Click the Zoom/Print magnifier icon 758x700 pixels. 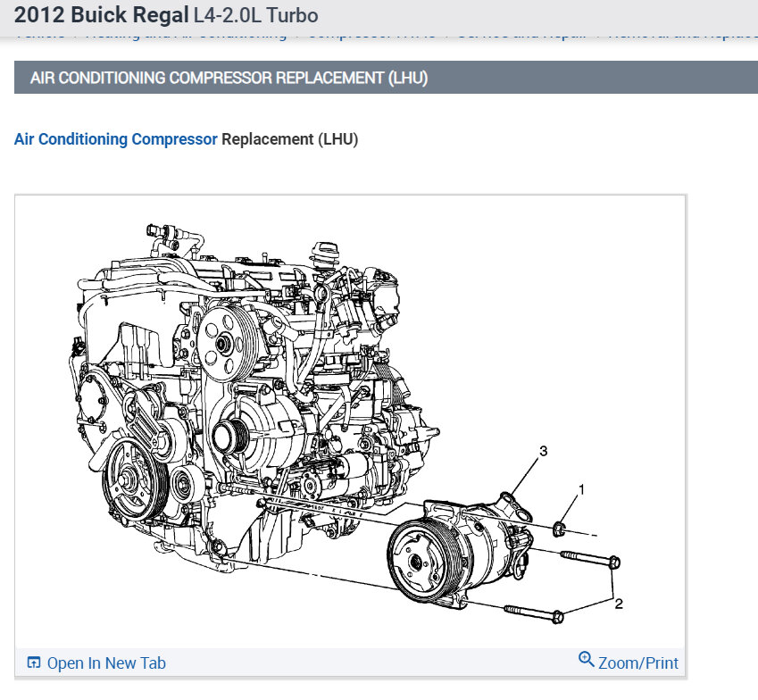click(587, 660)
